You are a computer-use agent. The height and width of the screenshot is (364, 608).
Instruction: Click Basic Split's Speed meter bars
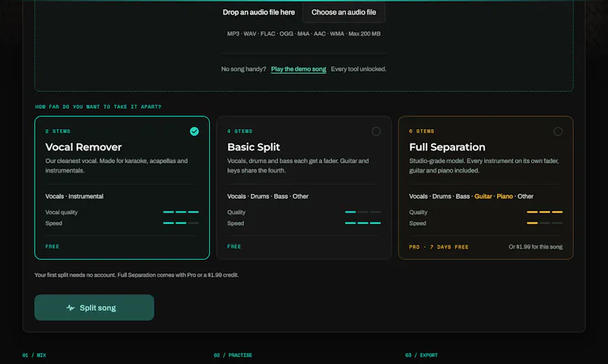pos(363,223)
